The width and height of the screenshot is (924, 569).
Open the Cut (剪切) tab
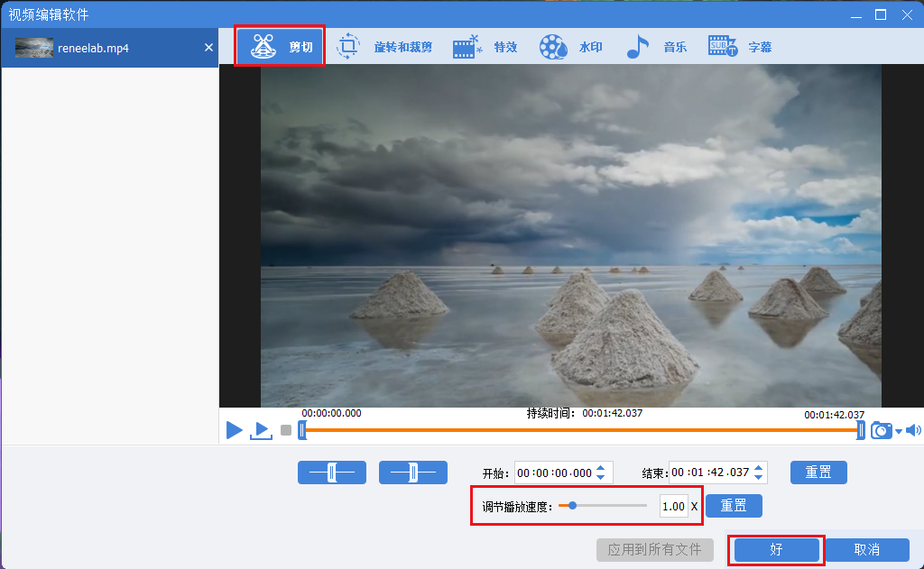[x=280, y=46]
